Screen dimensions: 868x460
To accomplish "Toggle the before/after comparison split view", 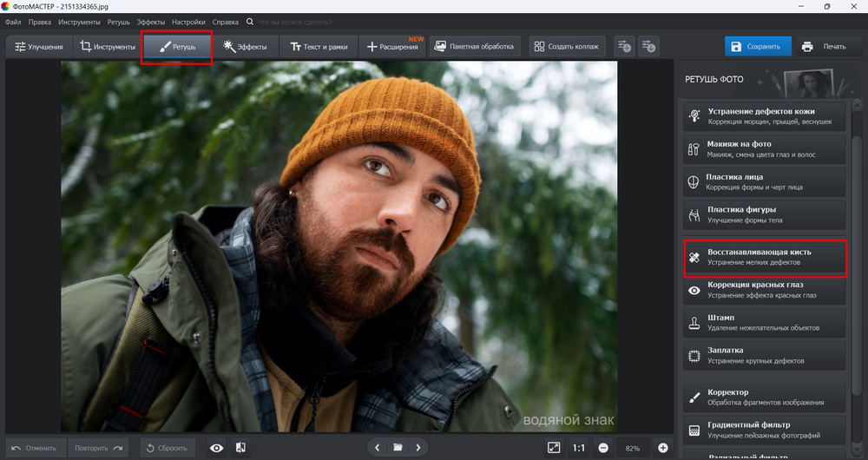I will click(240, 448).
